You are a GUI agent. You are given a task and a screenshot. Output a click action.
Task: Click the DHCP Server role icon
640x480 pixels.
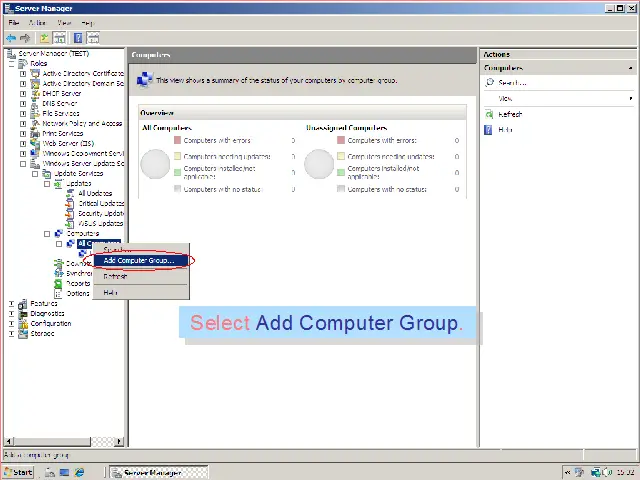click(x=36, y=93)
